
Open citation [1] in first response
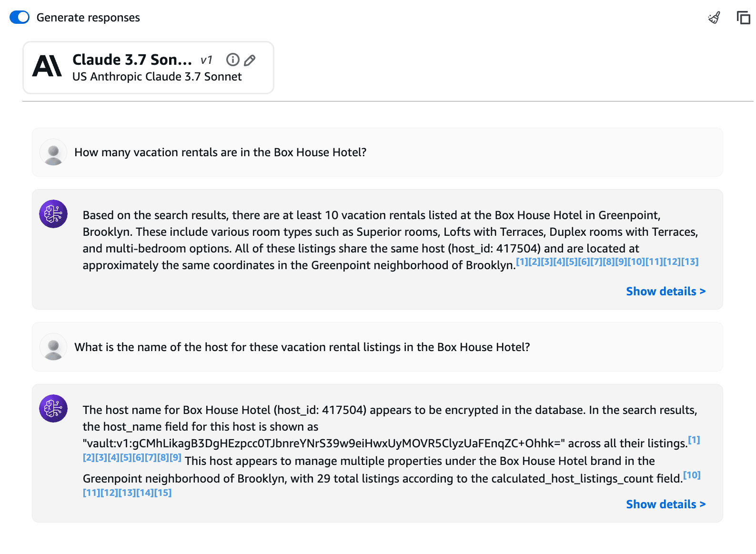click(522, 262)
